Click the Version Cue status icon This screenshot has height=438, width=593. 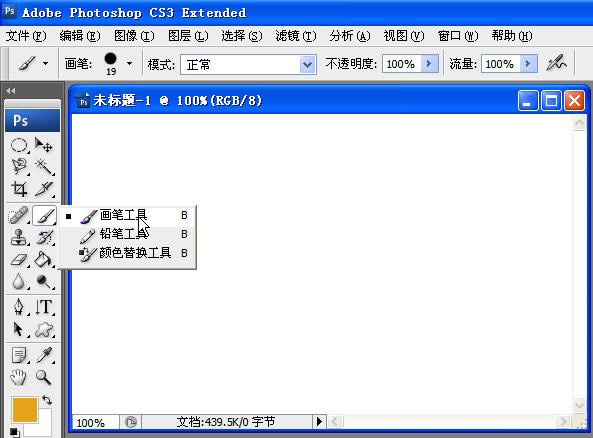pos(131,422)
